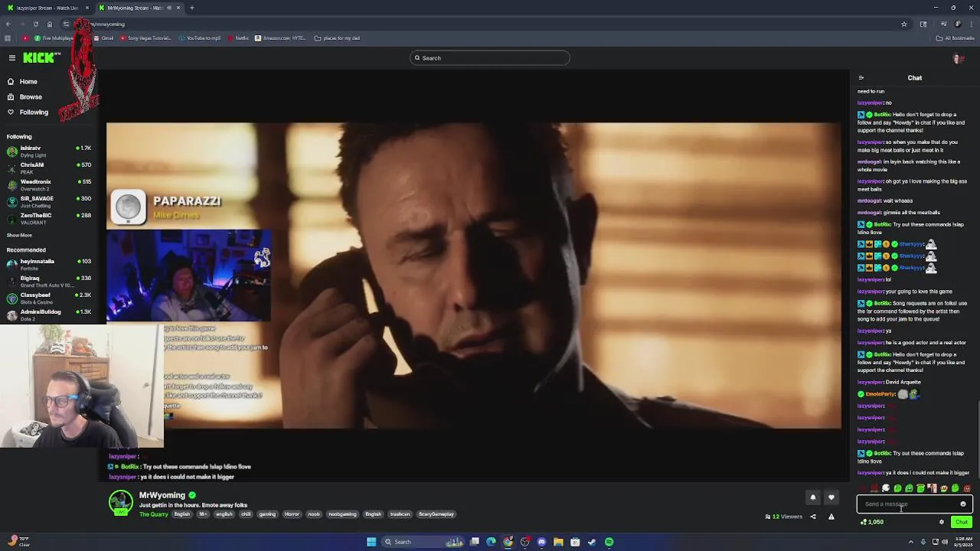Open system volume speaker icon
The height and width of the screenshot is (551, 980).
[946, 542]
